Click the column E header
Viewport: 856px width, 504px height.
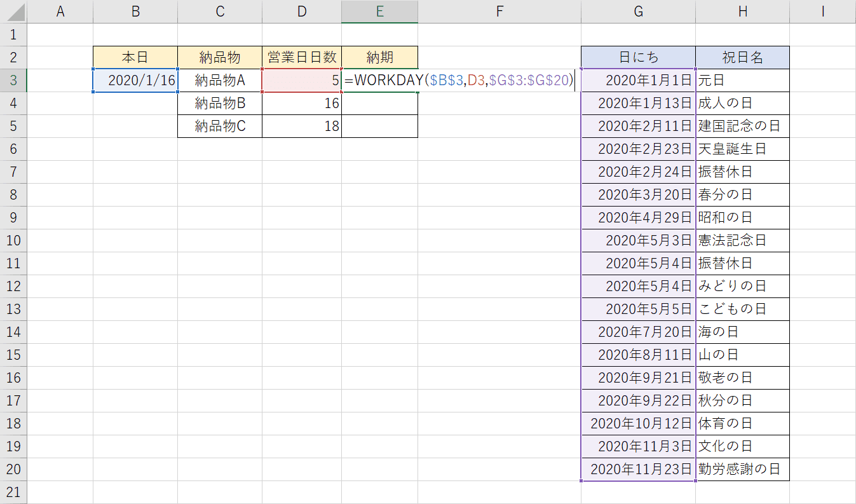coord(379,11)
